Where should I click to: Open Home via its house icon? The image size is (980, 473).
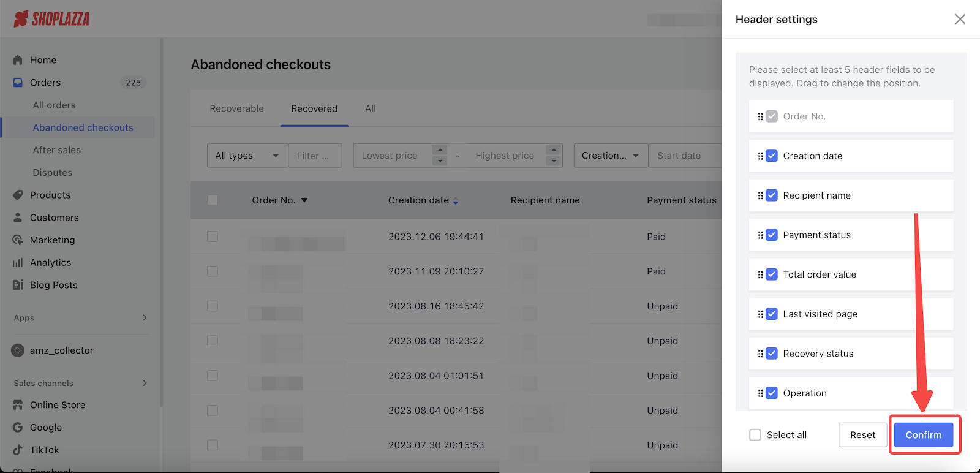tap(18, 60)
